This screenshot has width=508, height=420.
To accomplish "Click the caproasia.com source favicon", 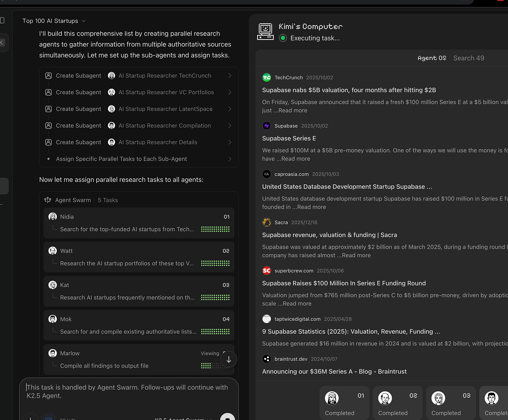I will [267, 174].
